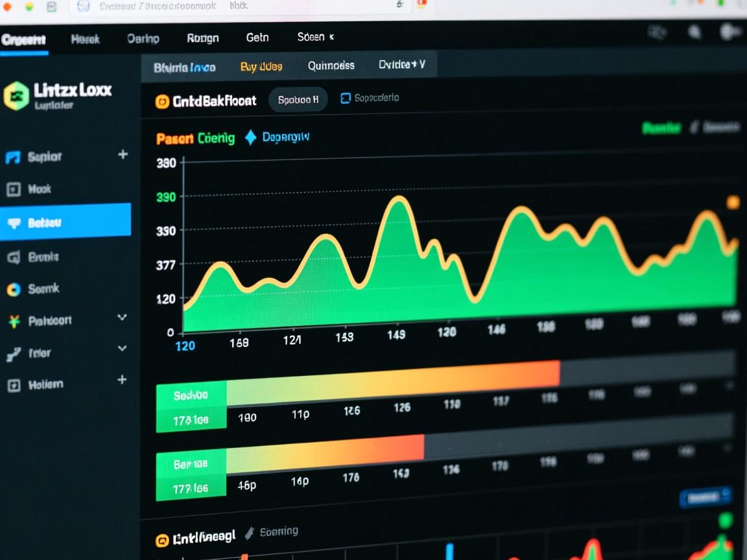
Task: Click the green icon beside Palvcort
Action: [x=13, y=321]
